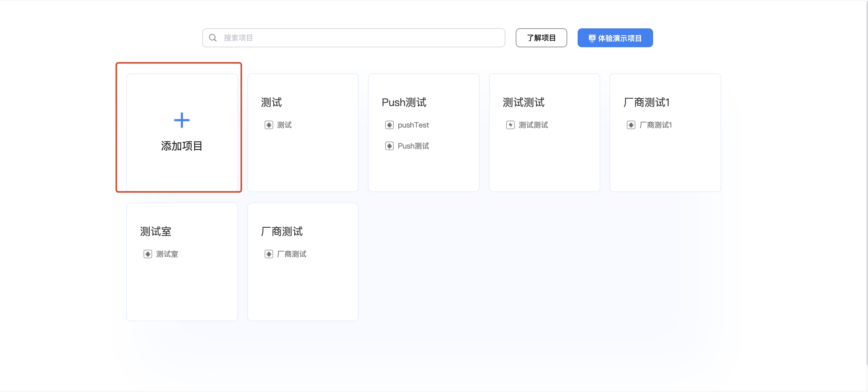The height and width of the screenshot is (392, 868).
Task: Select 厂商测试 app name under project
Action: click(x=291, y=254)
